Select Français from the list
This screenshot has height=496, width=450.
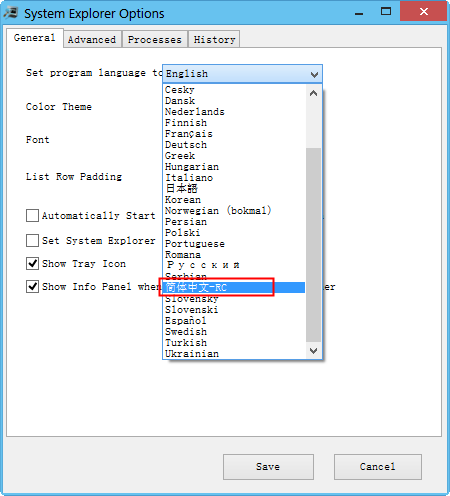[x=235, y=134]
